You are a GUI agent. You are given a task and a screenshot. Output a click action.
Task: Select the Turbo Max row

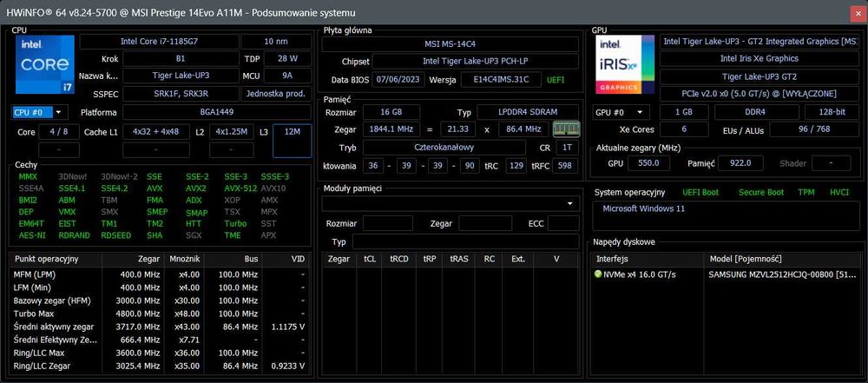pos(160,314)
